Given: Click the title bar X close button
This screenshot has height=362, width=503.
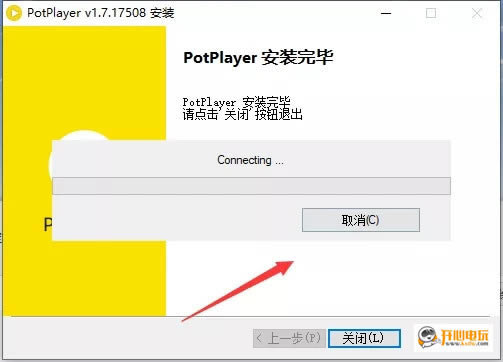Looking at the screenshot, I should click(477, 13).
